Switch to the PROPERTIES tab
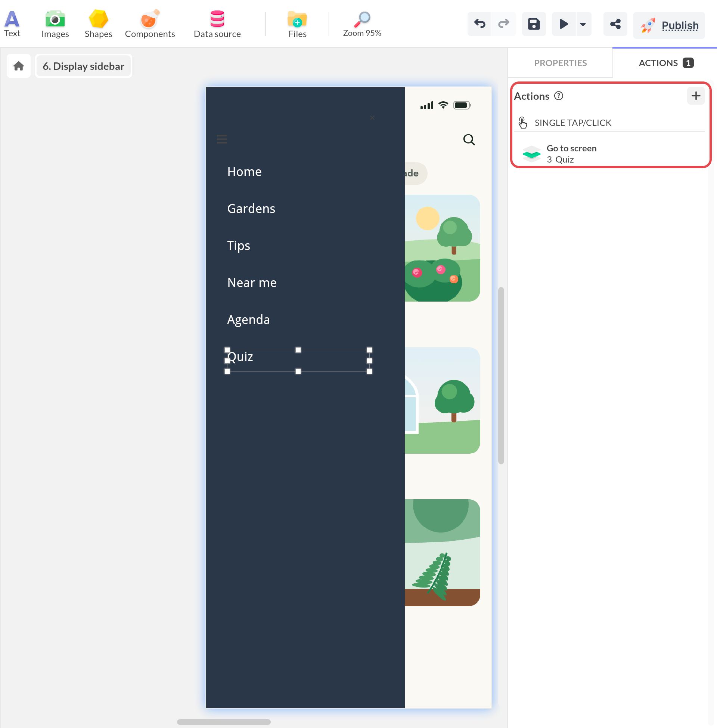717x728 pixels. pos(560,63)
